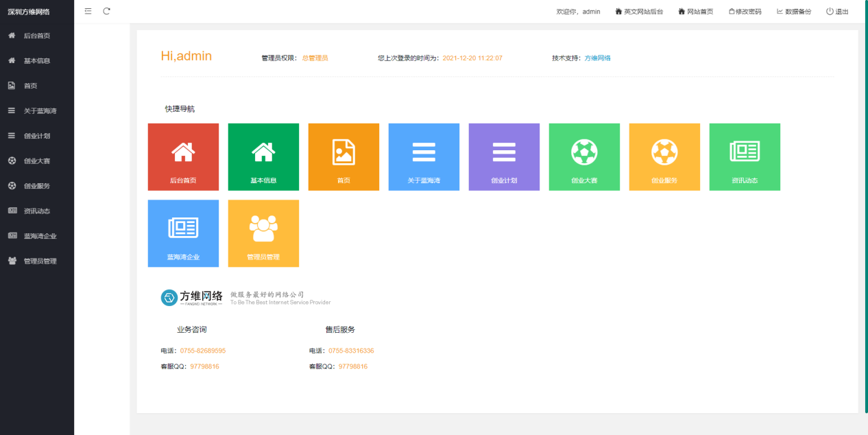
Task: Expand 管理员管理 in the left sidebar
Action: click(40, 261)
